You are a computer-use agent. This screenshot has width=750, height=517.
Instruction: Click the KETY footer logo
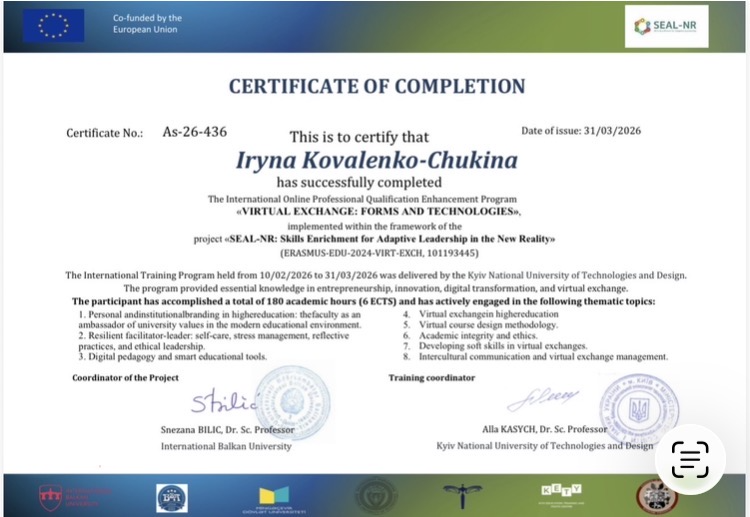[x=561, y=495]
